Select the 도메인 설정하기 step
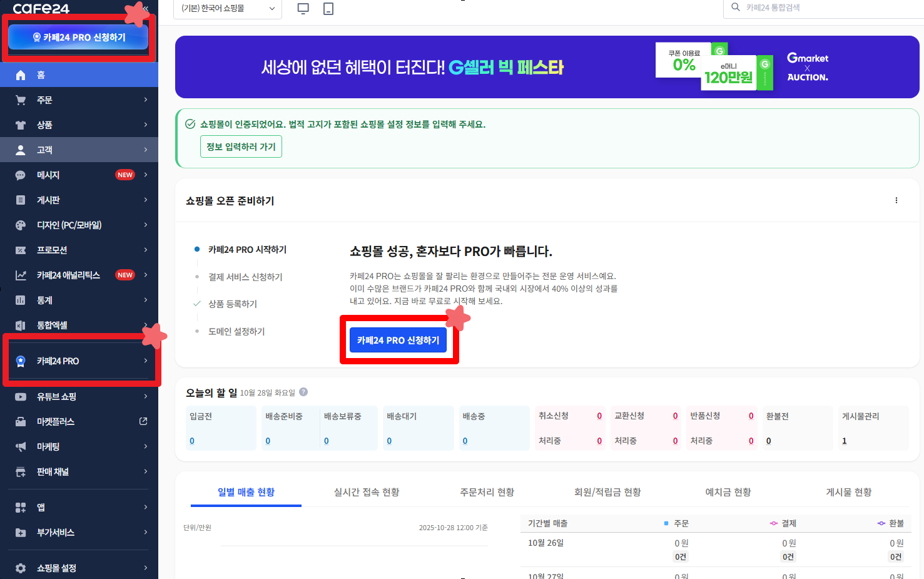Screen dimensions: 924x579 click(x=236, y=331)
